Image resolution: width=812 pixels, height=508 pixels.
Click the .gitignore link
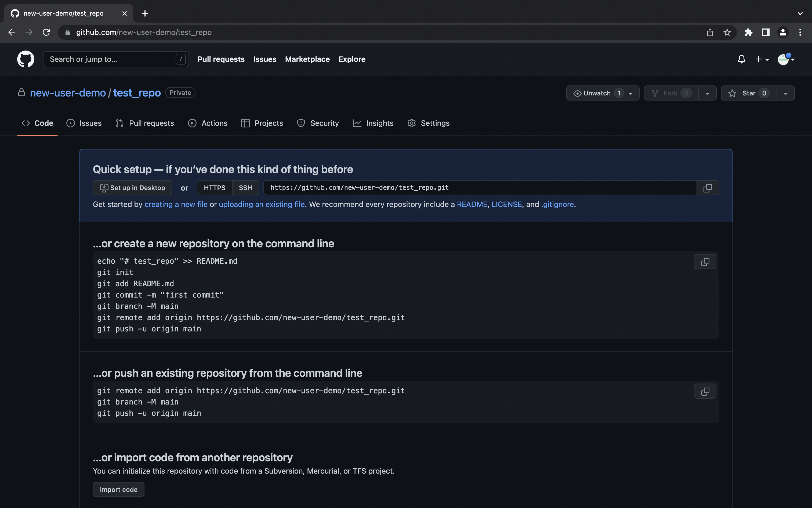557,204
